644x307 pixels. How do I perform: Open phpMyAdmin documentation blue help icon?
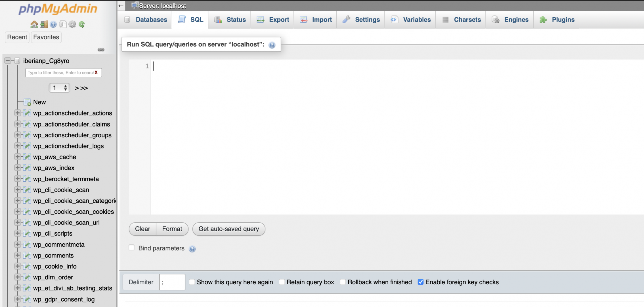click(x=53, y=24)
